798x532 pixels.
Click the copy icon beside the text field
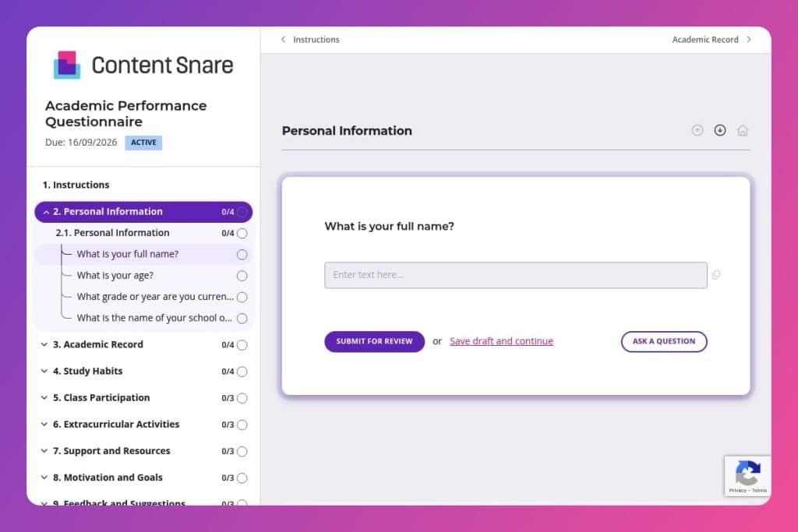tap(716, 275)
